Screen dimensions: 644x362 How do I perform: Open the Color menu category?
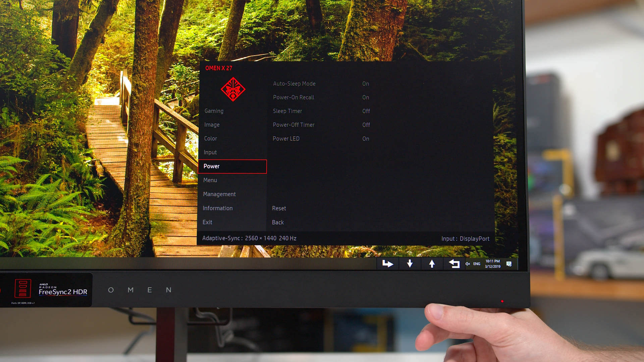click(x=210, y=138)
